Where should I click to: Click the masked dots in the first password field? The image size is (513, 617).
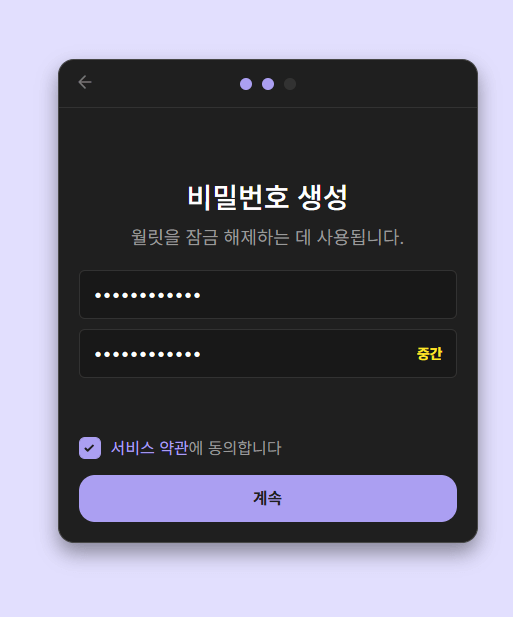click(x=148, y=295)
